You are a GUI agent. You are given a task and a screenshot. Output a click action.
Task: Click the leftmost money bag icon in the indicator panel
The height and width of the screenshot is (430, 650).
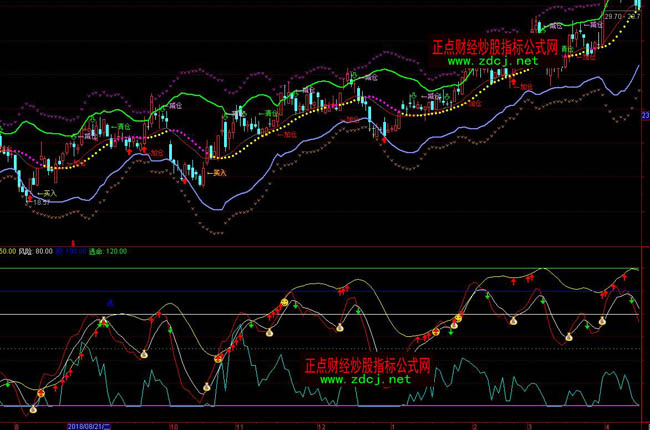[x=31, y=408]
